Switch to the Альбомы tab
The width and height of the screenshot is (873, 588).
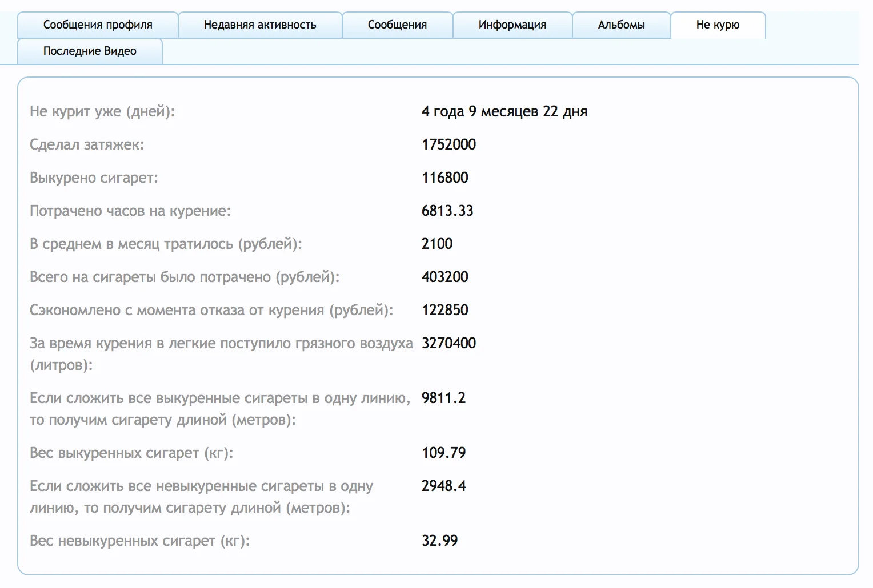[x=622, y=25]
